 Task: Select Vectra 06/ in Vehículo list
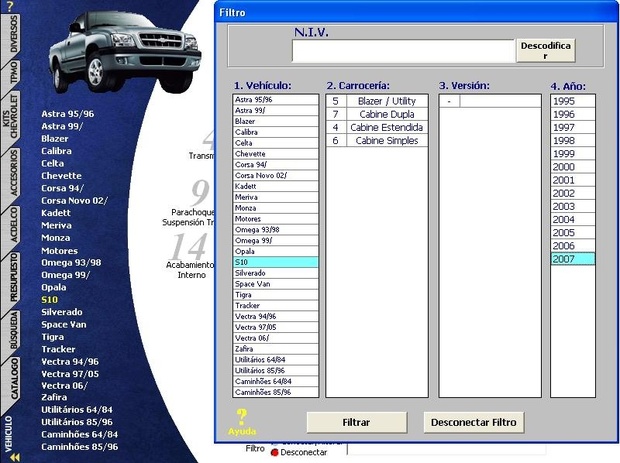276,338
